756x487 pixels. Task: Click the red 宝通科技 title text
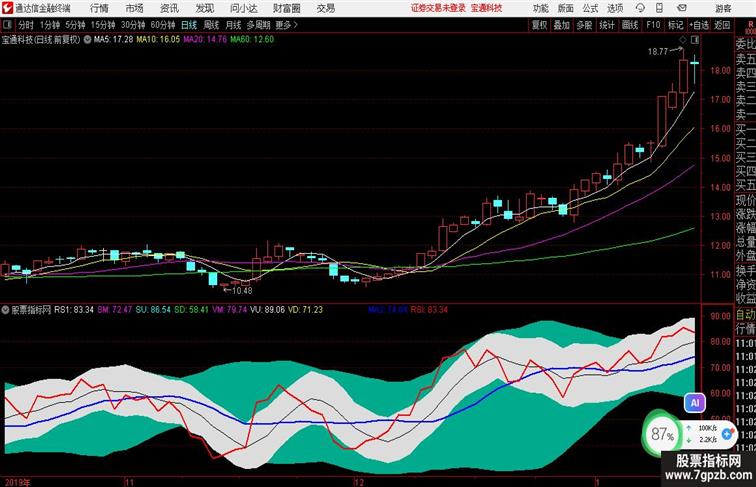(x=486, y=8)
